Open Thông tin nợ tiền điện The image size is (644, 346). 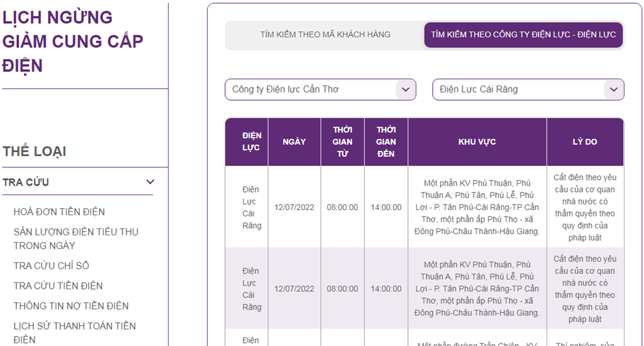pos(71,306)
